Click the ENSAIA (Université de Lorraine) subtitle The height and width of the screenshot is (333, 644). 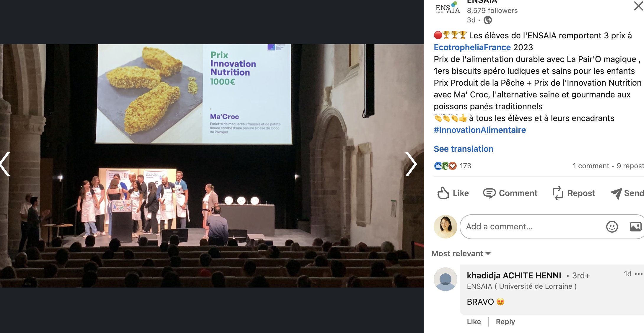522,286
